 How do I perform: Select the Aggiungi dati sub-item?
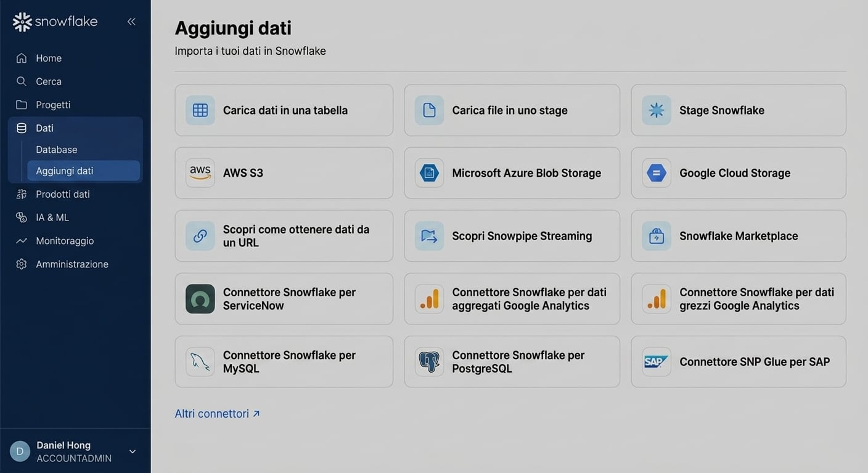click(x=83, y=171)
